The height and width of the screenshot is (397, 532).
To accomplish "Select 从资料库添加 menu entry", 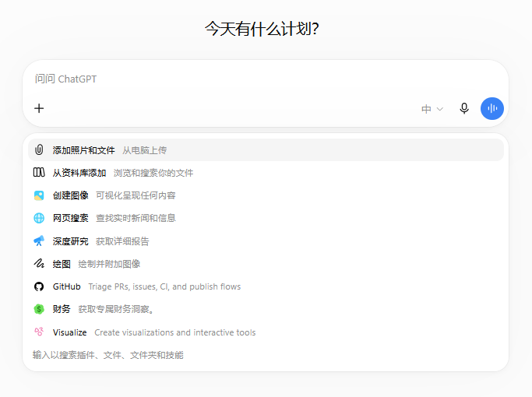I will click(266, 173).
